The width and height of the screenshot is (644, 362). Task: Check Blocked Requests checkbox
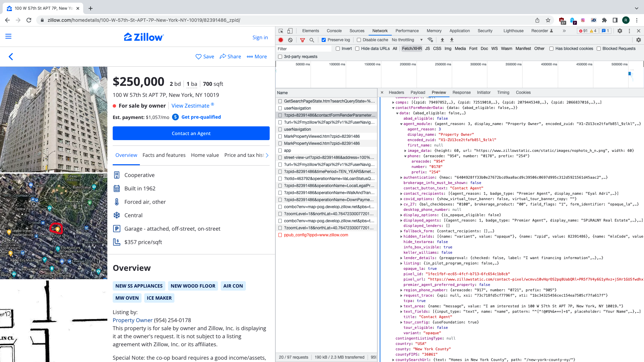[x=599, y=49]
